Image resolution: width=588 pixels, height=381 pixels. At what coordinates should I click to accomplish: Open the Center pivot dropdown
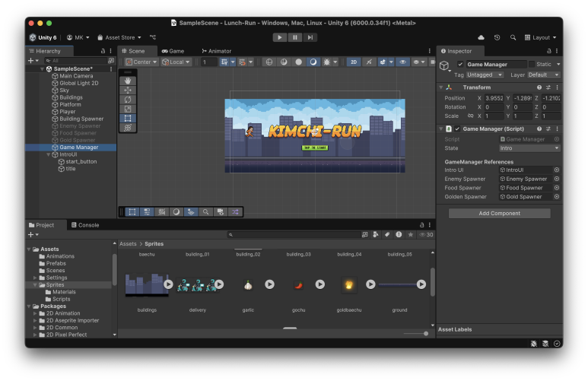tap(141, 62)
